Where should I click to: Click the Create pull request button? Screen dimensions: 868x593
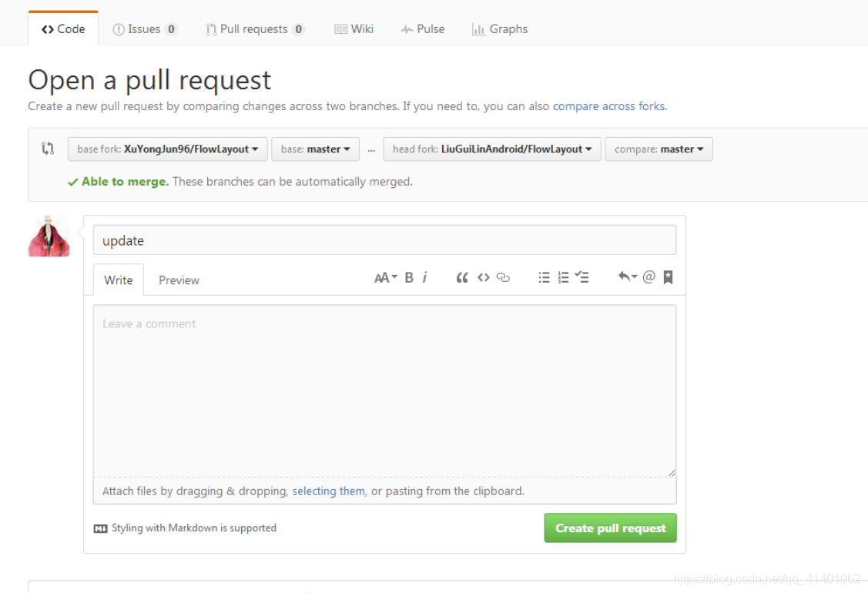(610, 528)
